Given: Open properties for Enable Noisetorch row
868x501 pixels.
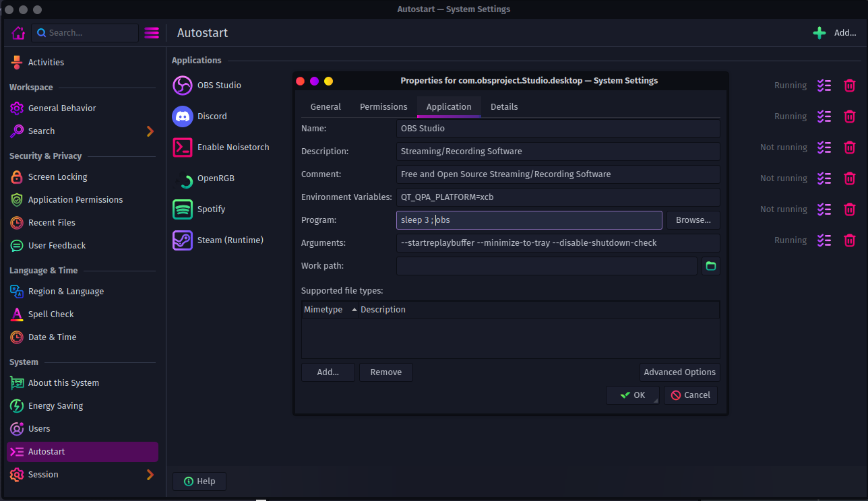Looking at the screenshot, I should 824,147.
